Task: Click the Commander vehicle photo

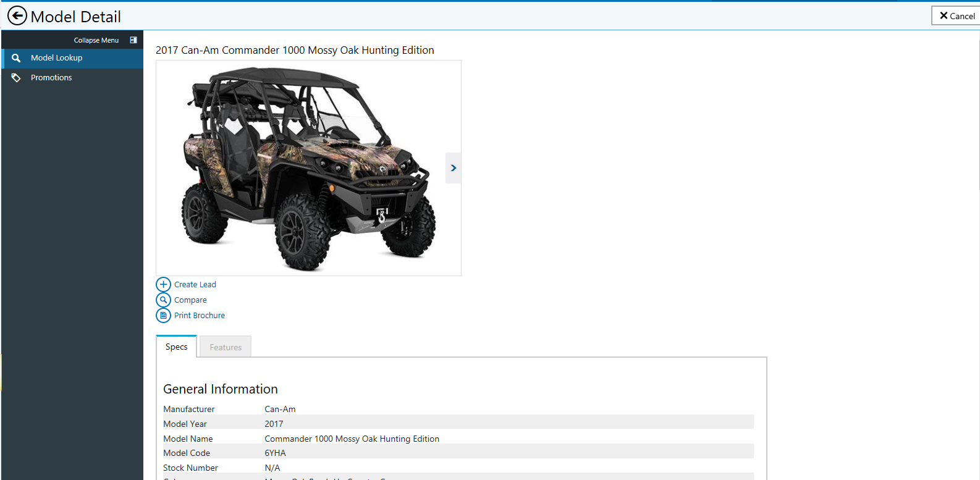Action: pos(308,168)
